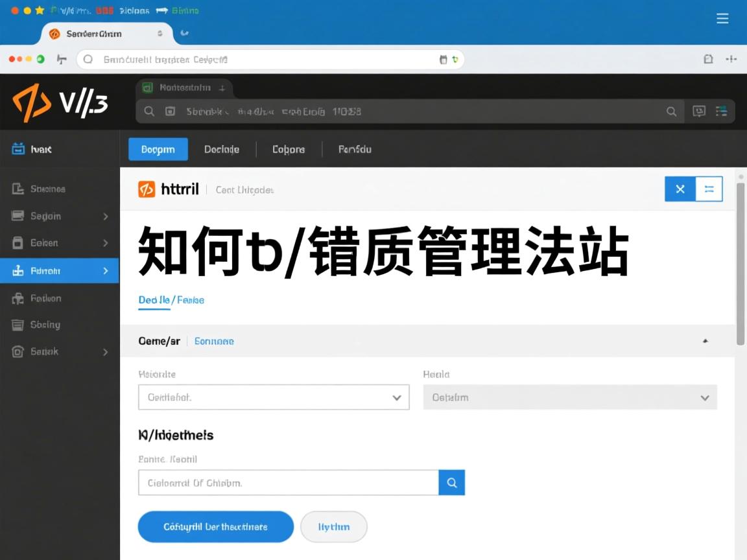The image size is (747, 560).
Task: Toggle the blue X filter control on the right
Action: tap(680, 189)
